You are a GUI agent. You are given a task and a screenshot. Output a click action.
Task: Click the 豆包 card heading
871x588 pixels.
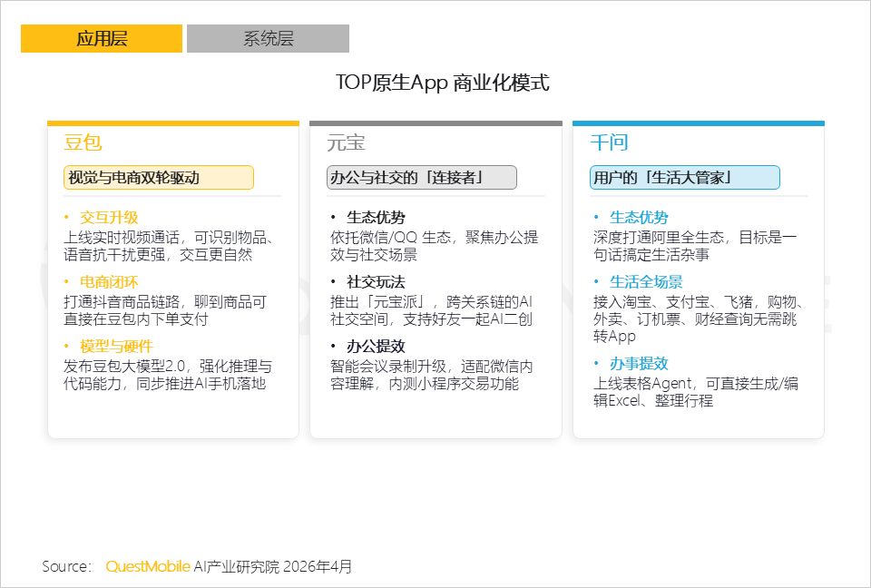(83, 142)
